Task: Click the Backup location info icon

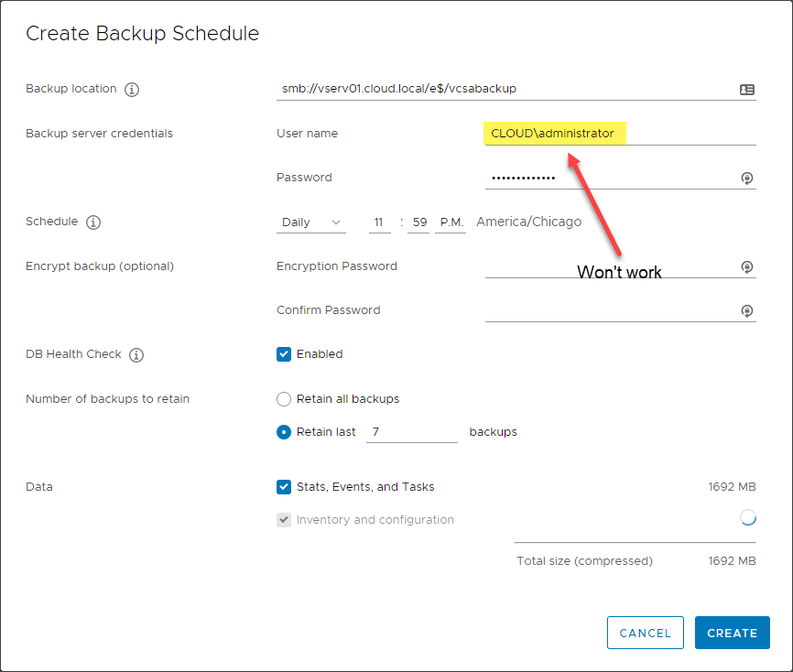Action: coord(132,90)
